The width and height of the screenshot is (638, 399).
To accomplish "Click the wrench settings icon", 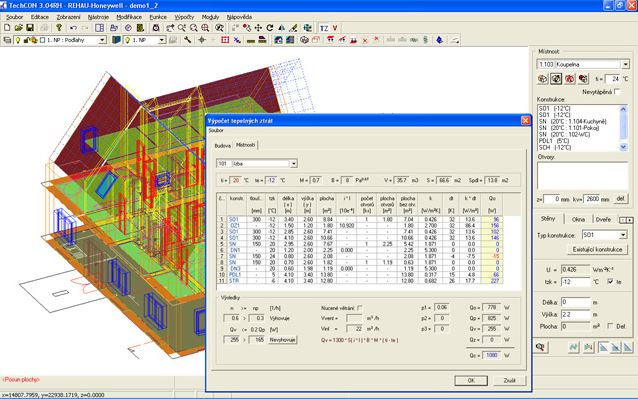I will click(x=187, y=40).
